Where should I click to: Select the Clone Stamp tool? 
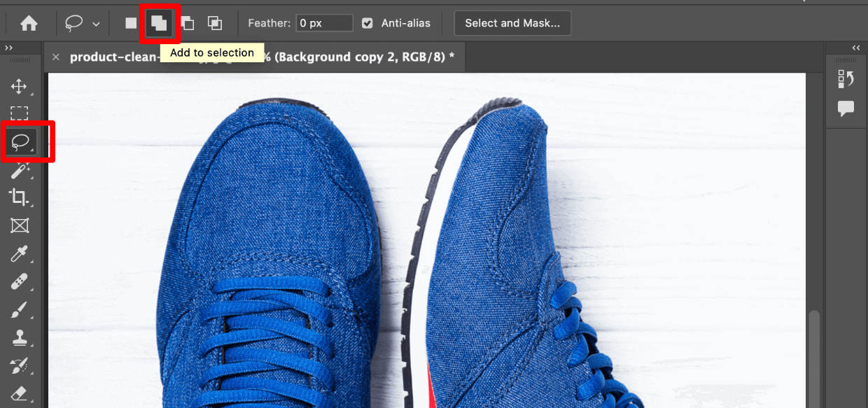(20, 337)
